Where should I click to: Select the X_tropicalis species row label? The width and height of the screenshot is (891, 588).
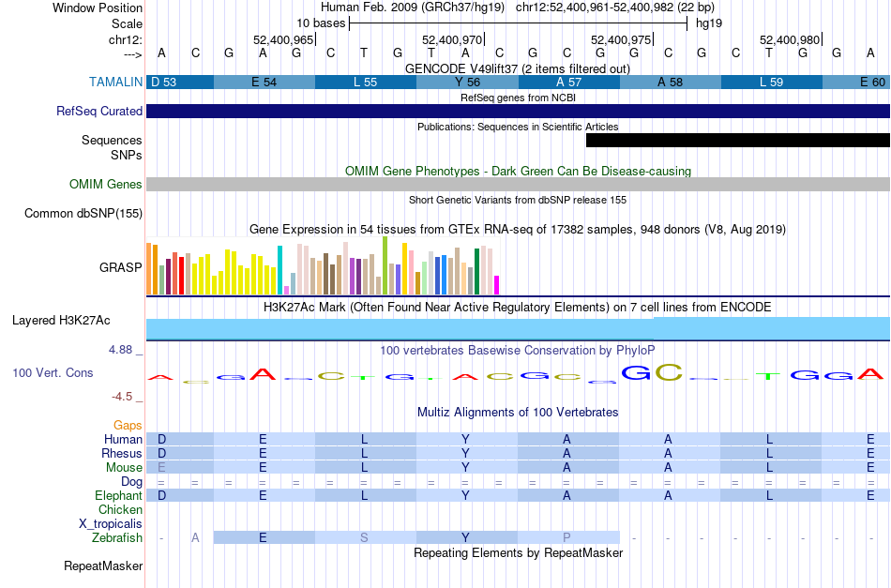click(x=111, y=524)
